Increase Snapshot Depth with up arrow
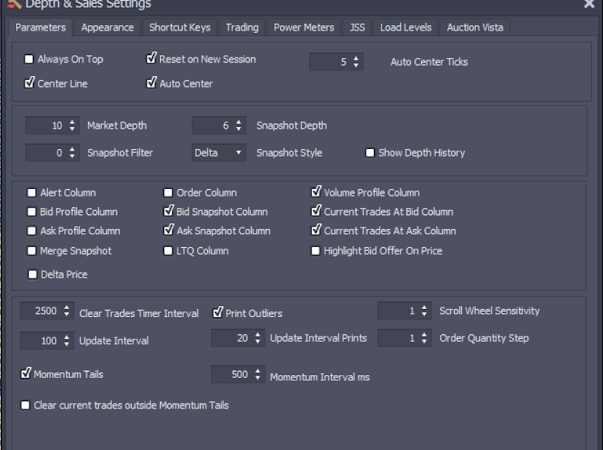This screenshot has height=450, width=603. coord(237,122)
